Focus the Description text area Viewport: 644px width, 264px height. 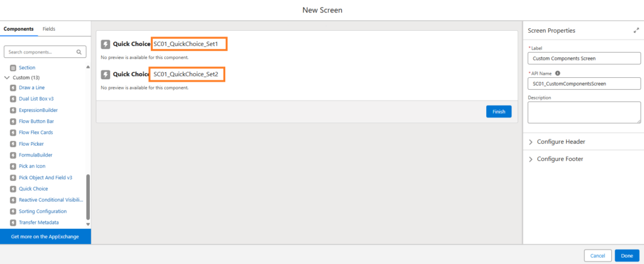click(584, 113)
